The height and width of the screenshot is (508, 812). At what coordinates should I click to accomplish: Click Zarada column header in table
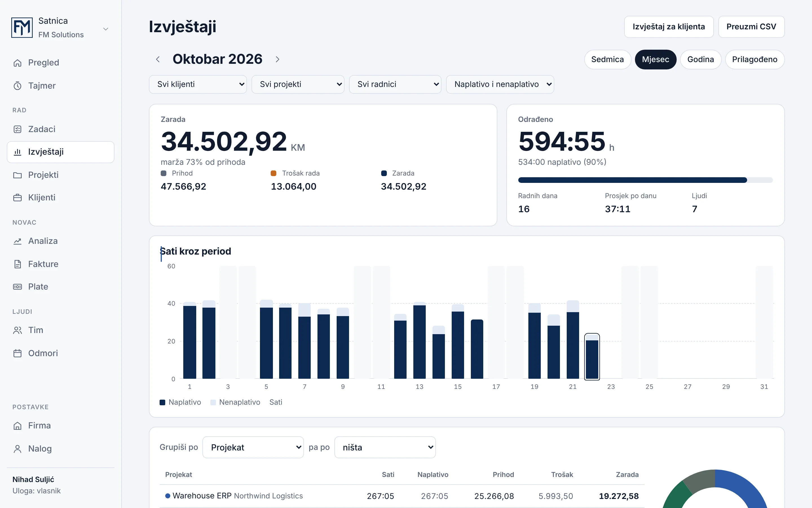(627, 475)
